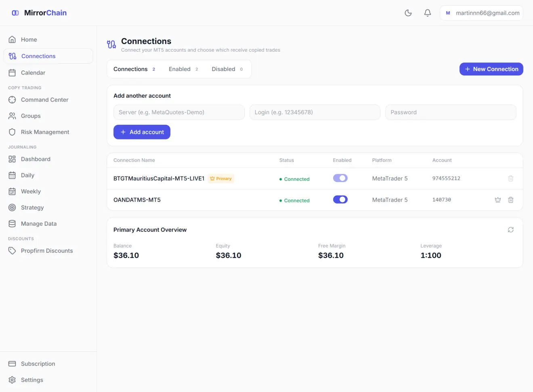Click the Connections page header icon
The height and width of the screenshot is (392, 533).
tap(111, 44)
